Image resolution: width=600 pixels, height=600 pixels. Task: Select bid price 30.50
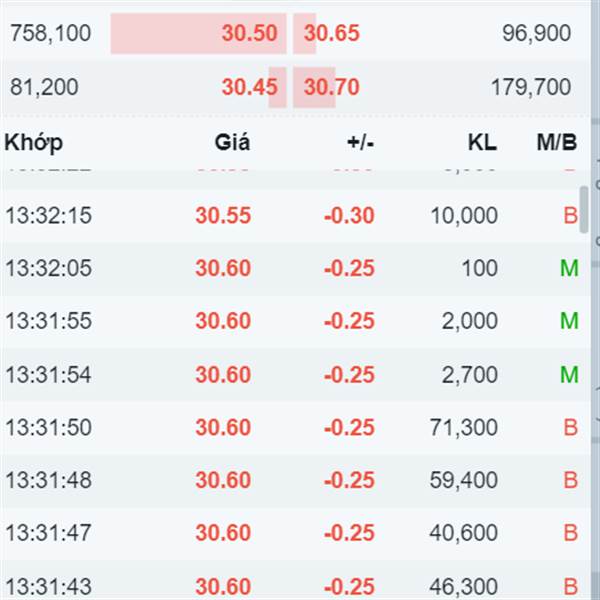point(249,33)
